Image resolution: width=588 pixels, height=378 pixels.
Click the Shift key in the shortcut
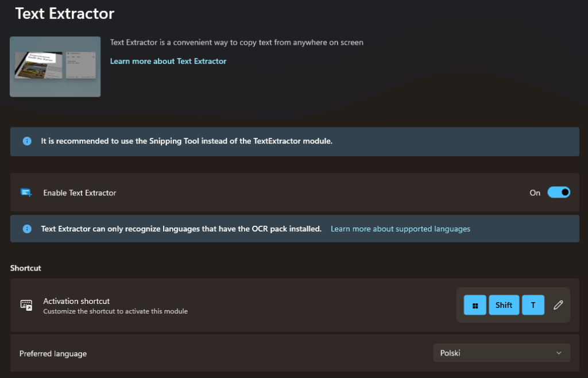pos(504,305)
